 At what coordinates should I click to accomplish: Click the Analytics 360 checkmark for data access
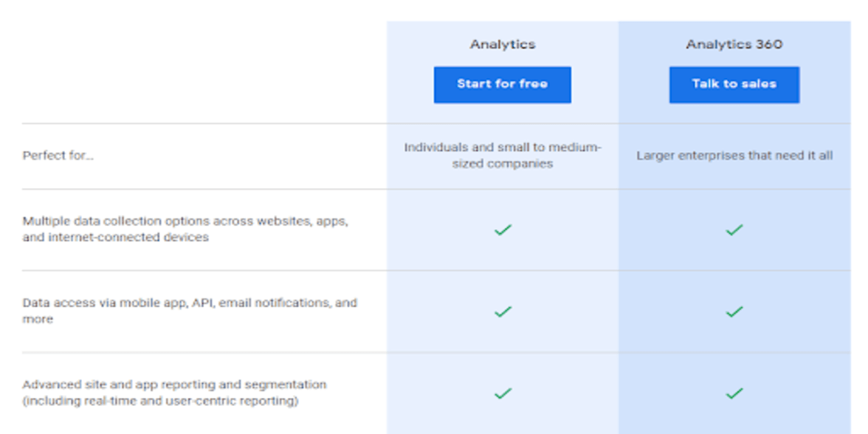[734, 311]
